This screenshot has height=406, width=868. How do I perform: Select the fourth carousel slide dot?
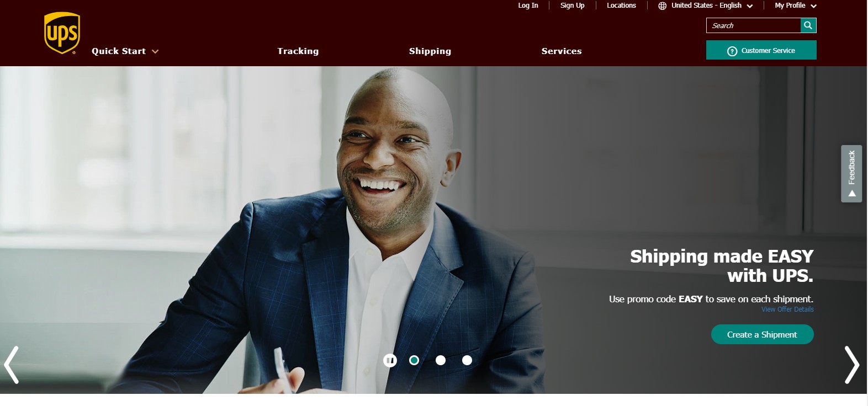467,360
